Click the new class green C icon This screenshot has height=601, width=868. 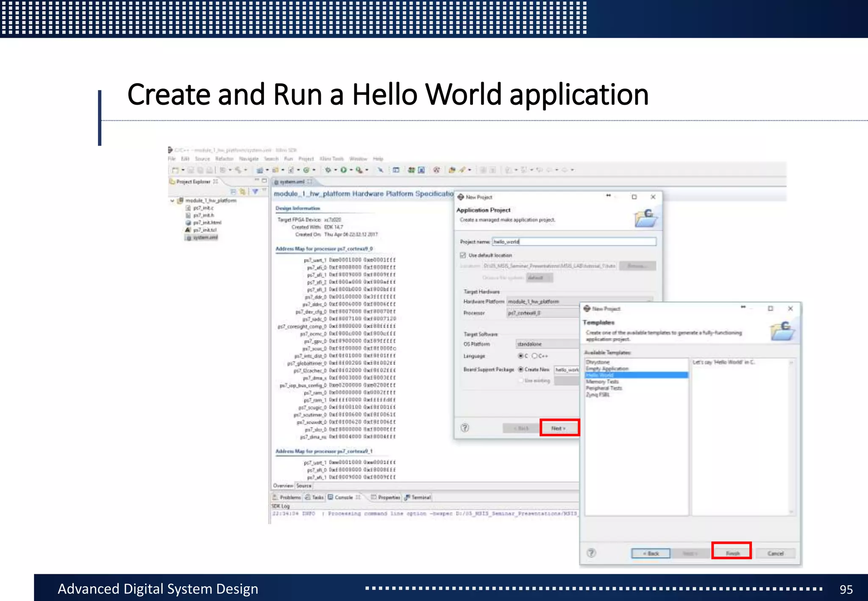coord(306,170)
